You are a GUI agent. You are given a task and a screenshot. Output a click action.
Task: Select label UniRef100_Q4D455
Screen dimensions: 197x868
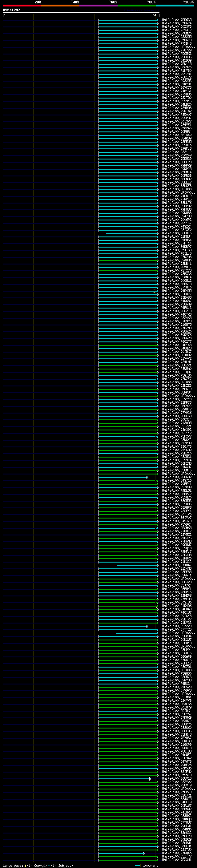coord(176,291)
